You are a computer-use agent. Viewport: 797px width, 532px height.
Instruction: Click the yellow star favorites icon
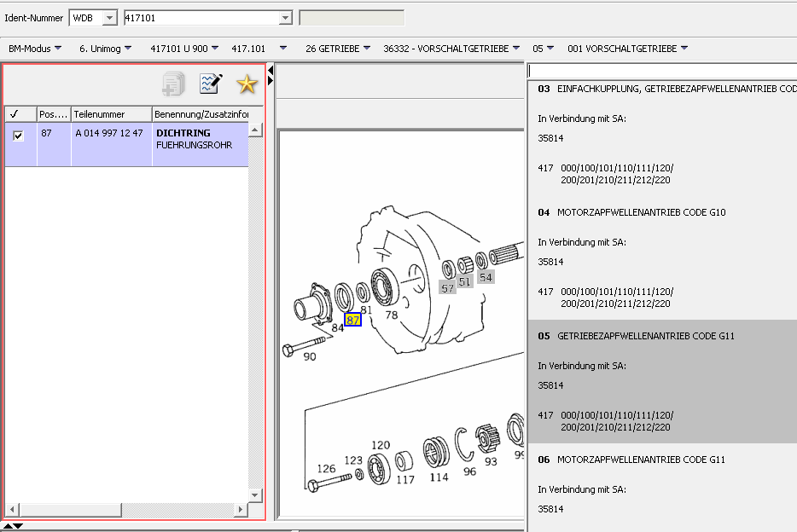(247, 84)
